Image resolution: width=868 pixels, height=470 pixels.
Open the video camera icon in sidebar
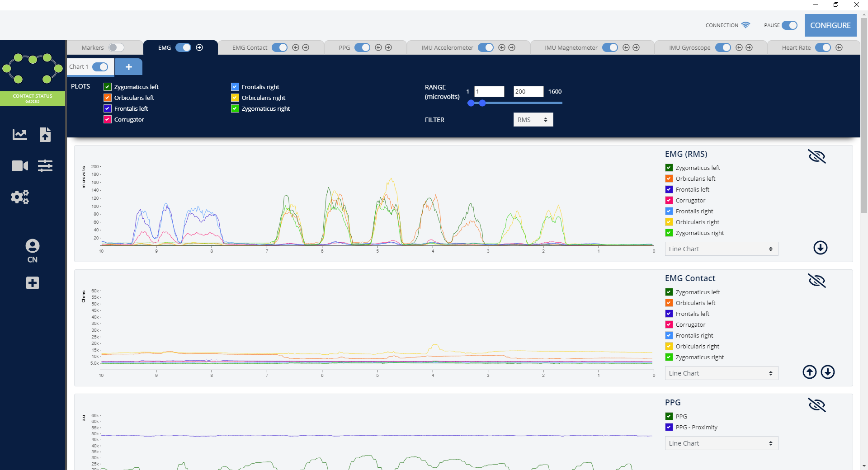(19, 166)
